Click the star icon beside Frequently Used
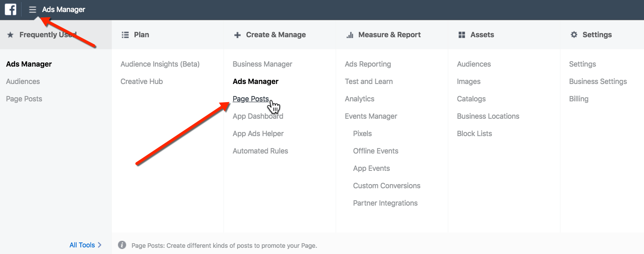644x254 pixels. (x=11, y=35)
